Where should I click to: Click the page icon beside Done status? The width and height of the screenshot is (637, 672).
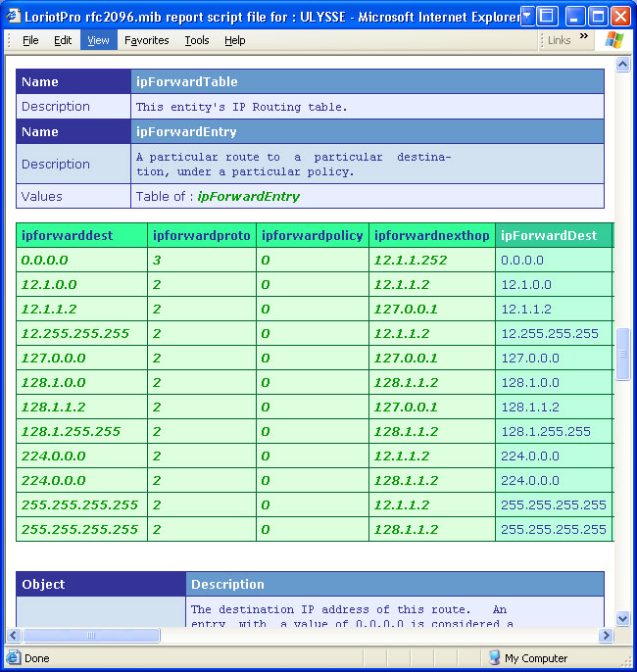coord(14,658)
